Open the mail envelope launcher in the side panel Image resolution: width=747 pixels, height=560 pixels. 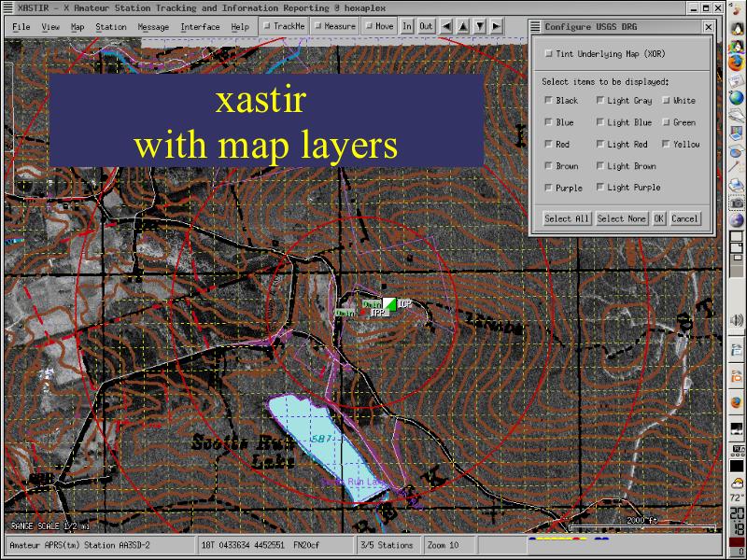click(737, 79)
